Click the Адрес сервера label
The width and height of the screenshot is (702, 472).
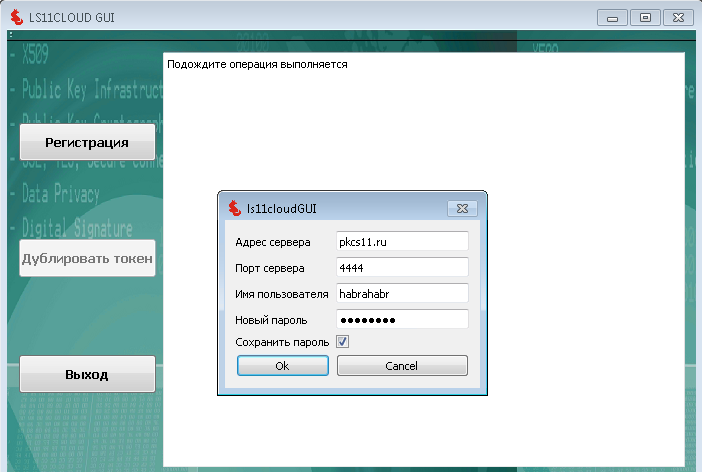pyautogui.click(x=273, y=242)
